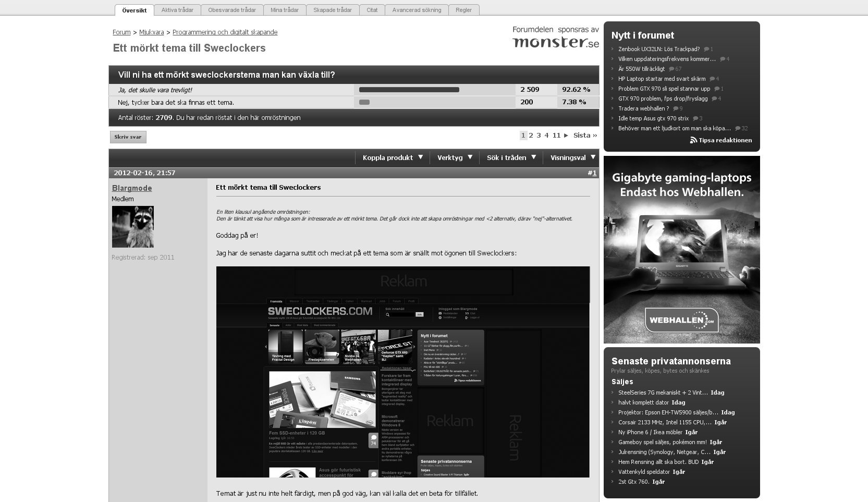This screenshot has width=868, height=502.
Task: Click comment bubble beside Problem GTX 970 sli
Action: [717, 89]
